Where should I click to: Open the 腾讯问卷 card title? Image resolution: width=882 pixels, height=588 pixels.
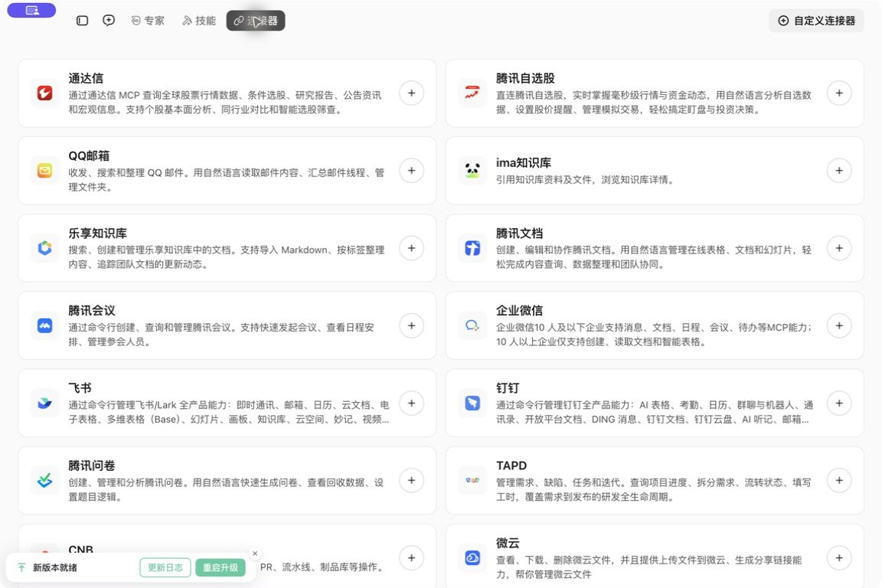pyautogui.click(x=92, y=465)
